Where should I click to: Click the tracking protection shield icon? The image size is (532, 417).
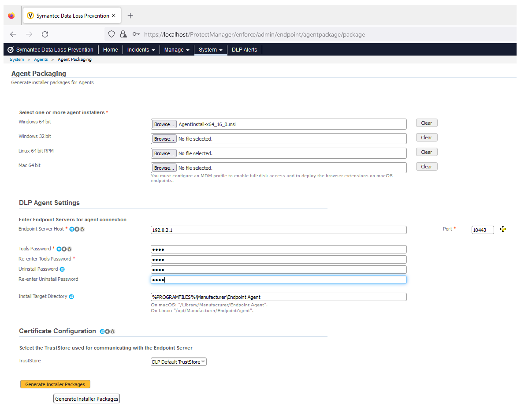(x=112, y=34)
